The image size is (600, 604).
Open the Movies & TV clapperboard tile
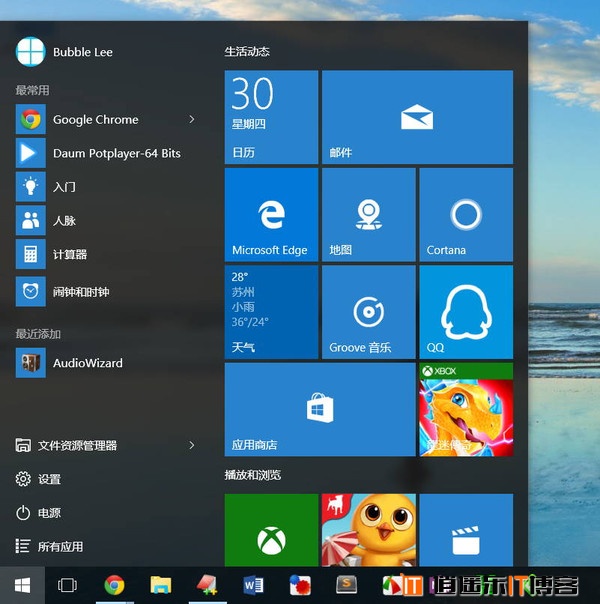pos(466,530)
